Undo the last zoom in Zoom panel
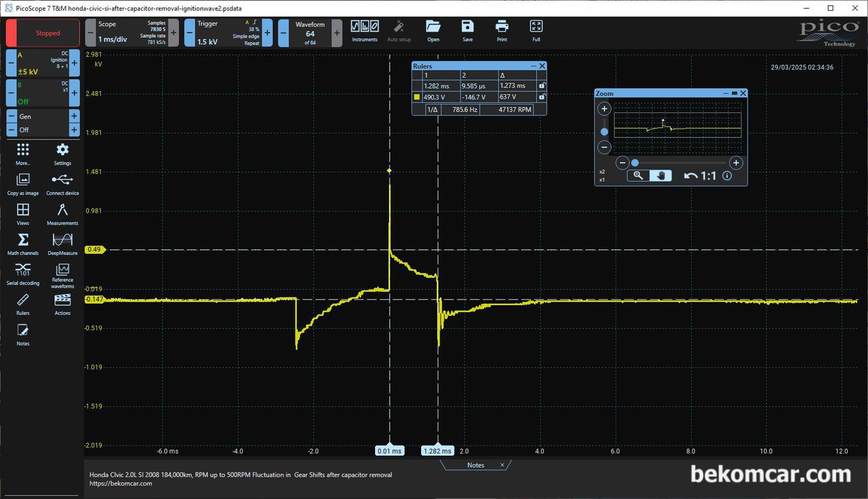 coord(690,176)
